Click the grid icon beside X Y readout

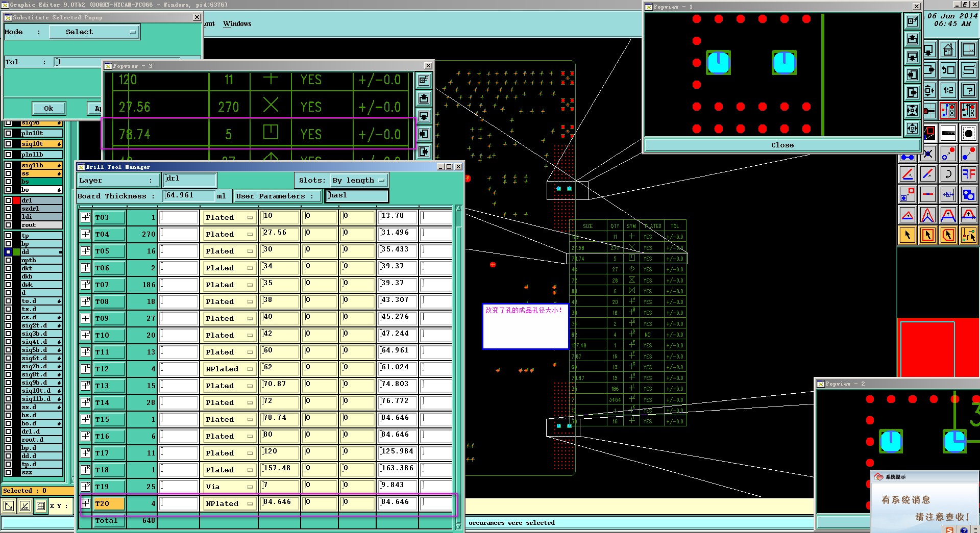coord(40,506)
